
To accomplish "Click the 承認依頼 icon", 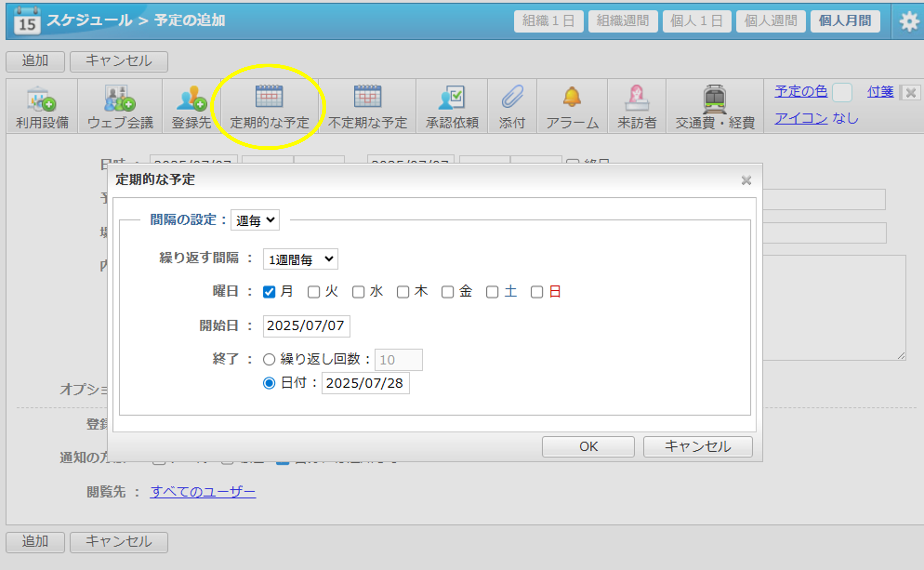I will pyautogui.click(x=452, y=106).
